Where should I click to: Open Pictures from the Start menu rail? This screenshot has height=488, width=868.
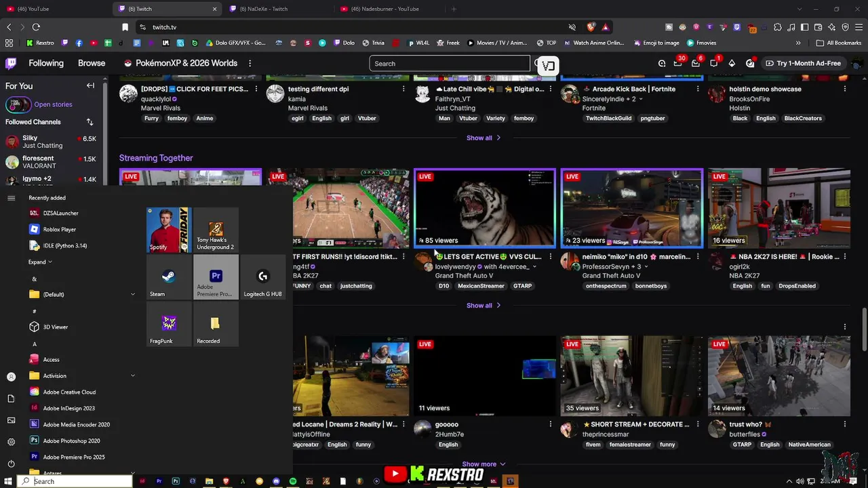point(11,420)
